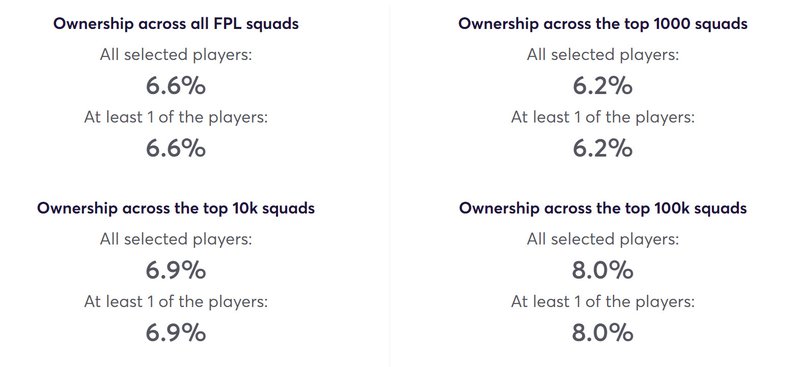Screen dimensions: 800x367
Task: Click second 6.9% value under top 10k squads
Action: 176,333
